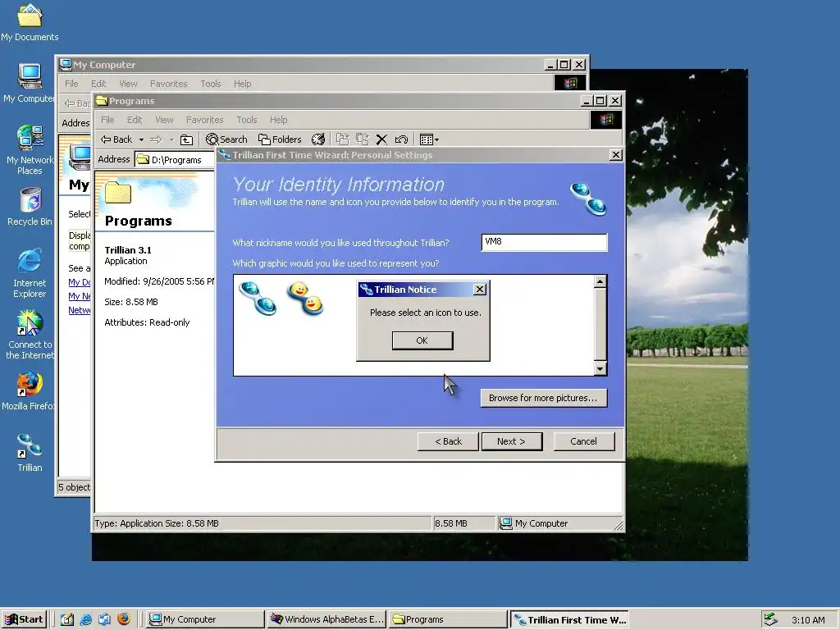Click the Undo icon in Programs toolbar
This screenshot has width=840, height=630.
[401, 139]
